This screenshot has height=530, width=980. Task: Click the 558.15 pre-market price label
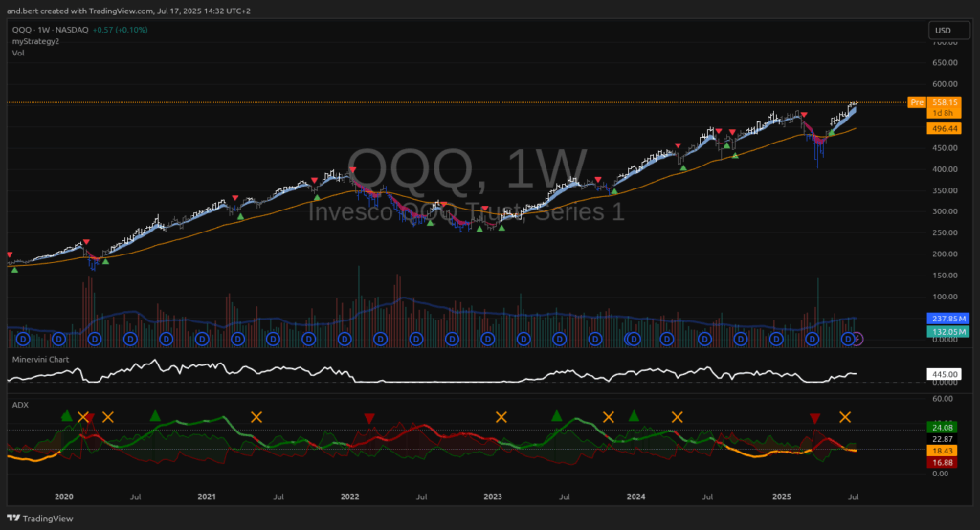[x=943, y=101]
